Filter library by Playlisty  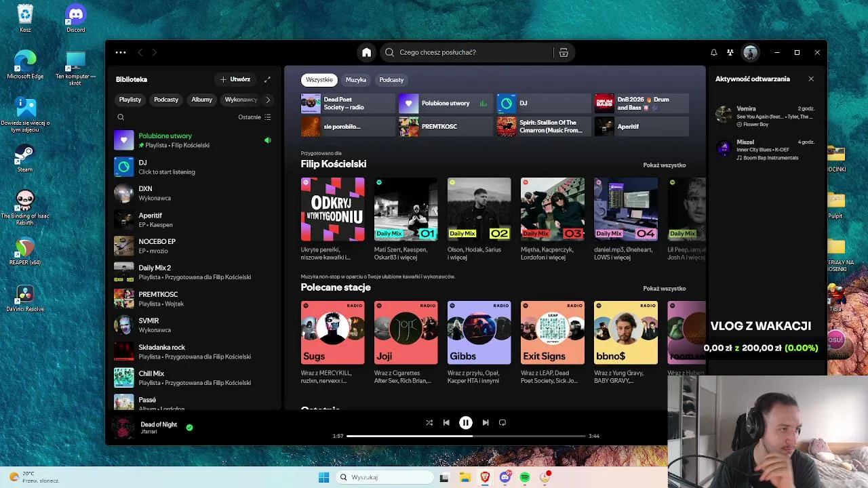click(x=130, y=100)
